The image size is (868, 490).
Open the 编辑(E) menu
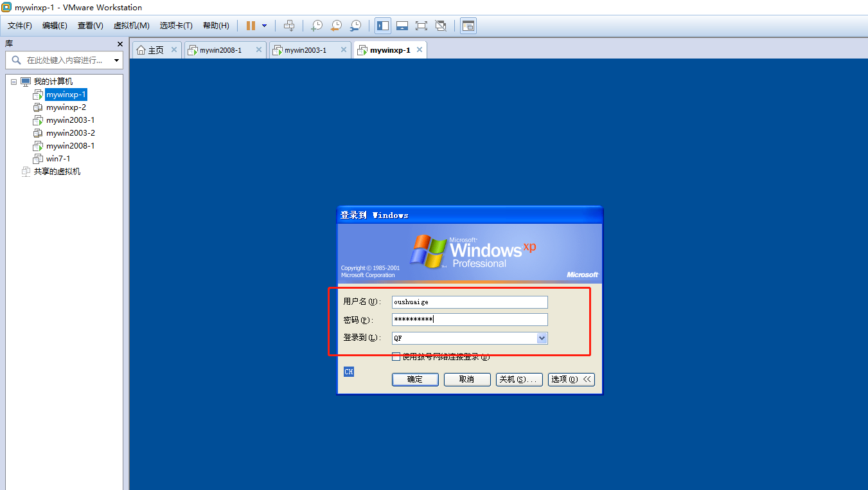coord(55,26)
